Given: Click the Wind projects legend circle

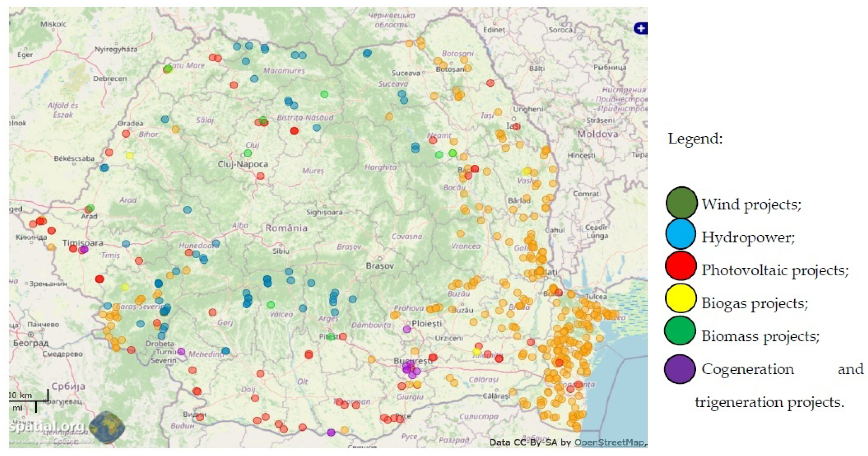Looking at the screenshot, I should click(681, 202).
